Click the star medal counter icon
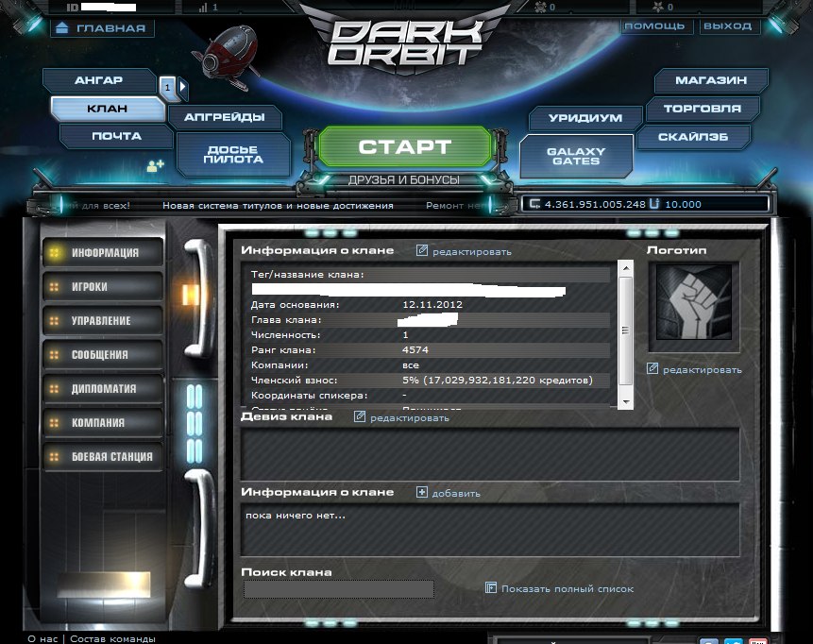The height and width of the screenshot is (644, 813). pyautogui.click(x=658, y=7)
